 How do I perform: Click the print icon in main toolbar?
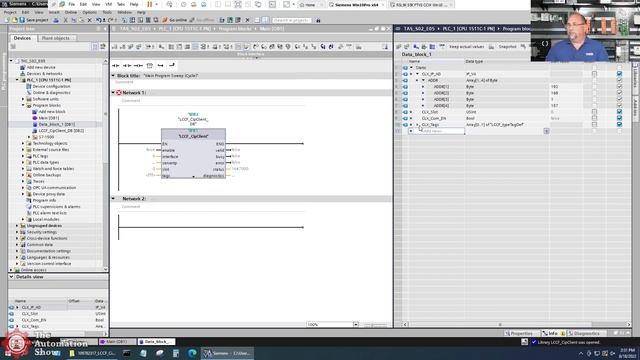[x=56, y=20]
